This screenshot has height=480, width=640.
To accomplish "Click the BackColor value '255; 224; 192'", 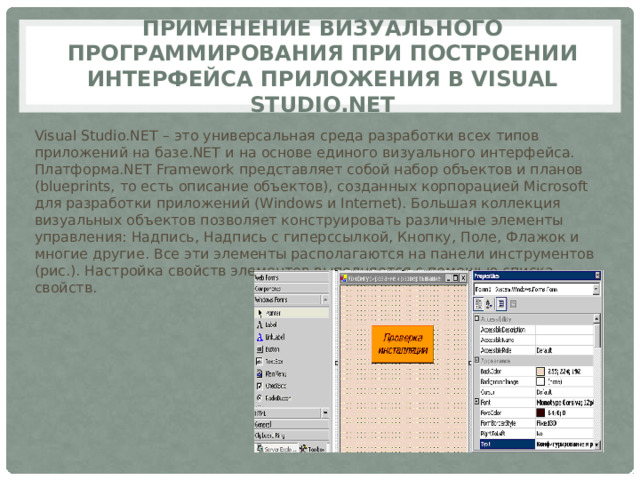I will click(564, 371).
